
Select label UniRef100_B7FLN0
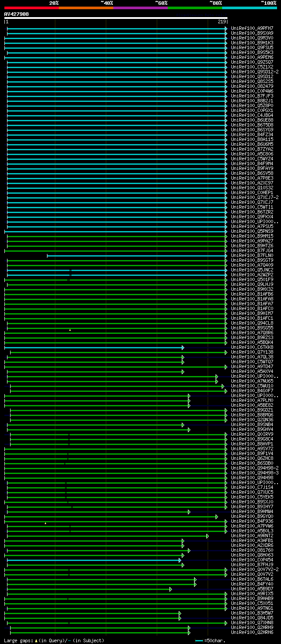pos(252,255)
